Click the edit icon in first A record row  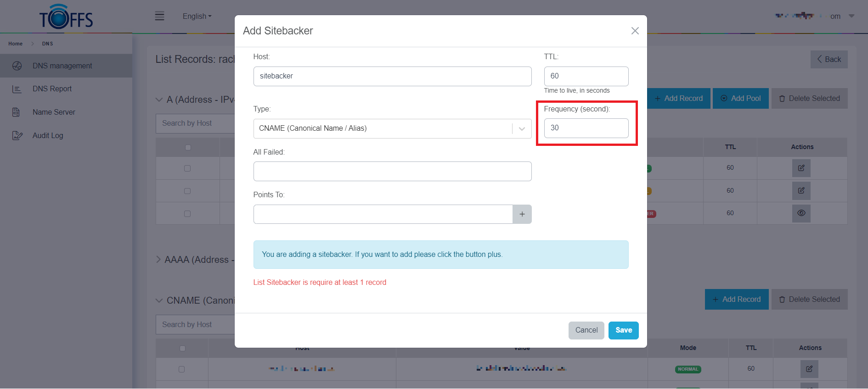(801, 168)
